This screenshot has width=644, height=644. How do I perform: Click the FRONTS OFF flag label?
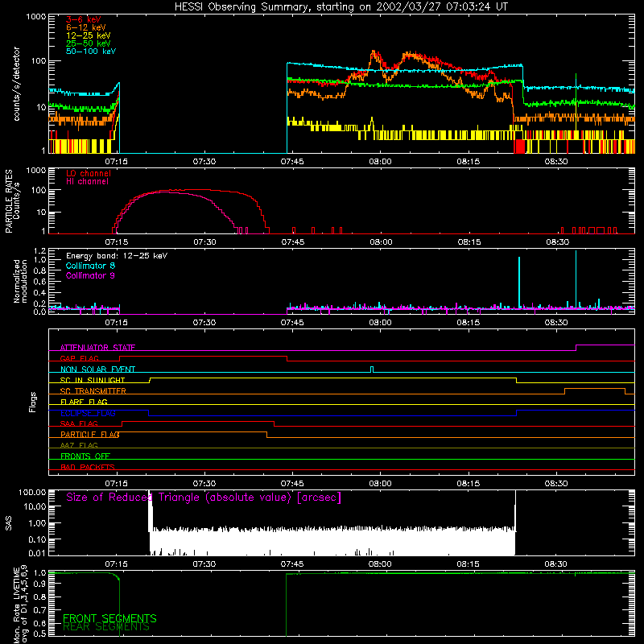pyautogui.click(x=85, y=456)
